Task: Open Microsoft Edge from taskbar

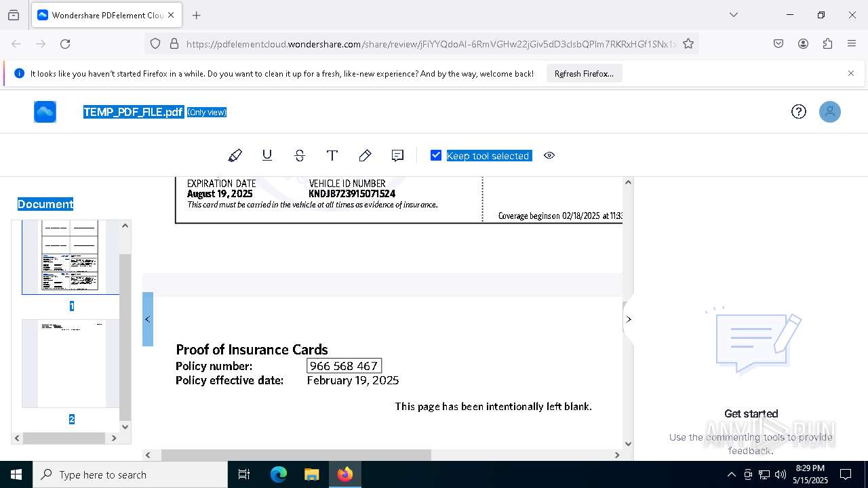Action: (279, 474)
